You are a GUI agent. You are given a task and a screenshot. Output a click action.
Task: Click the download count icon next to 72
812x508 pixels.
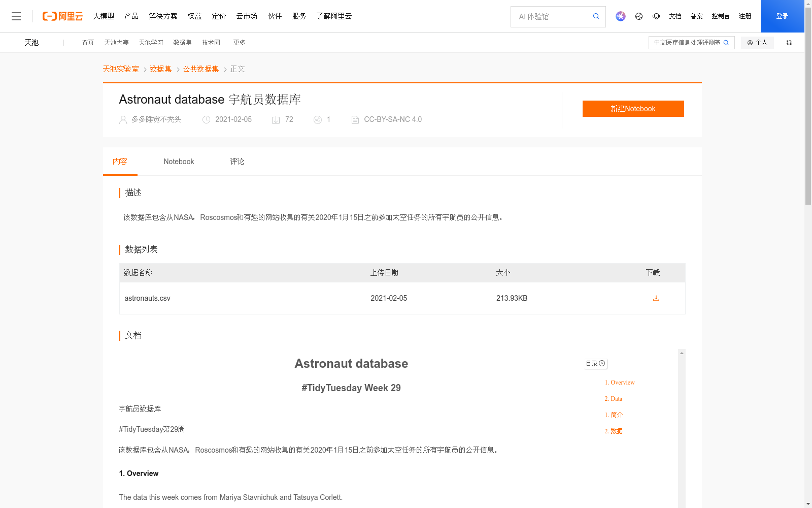[276, 120]
